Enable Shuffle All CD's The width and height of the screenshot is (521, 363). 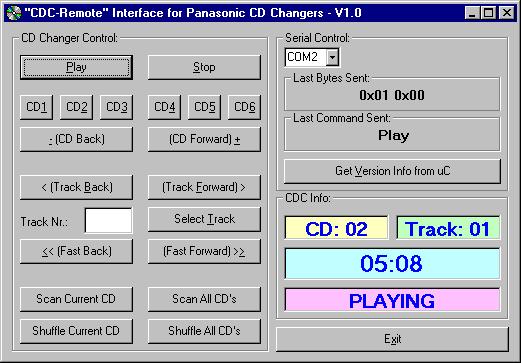[204, 331]
